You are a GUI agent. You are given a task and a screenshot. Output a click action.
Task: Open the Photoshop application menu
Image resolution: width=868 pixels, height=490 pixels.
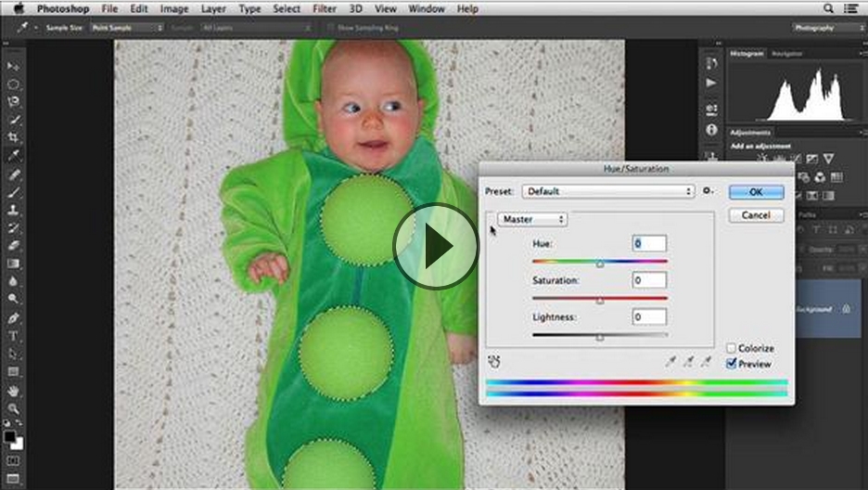pos(63,9)
